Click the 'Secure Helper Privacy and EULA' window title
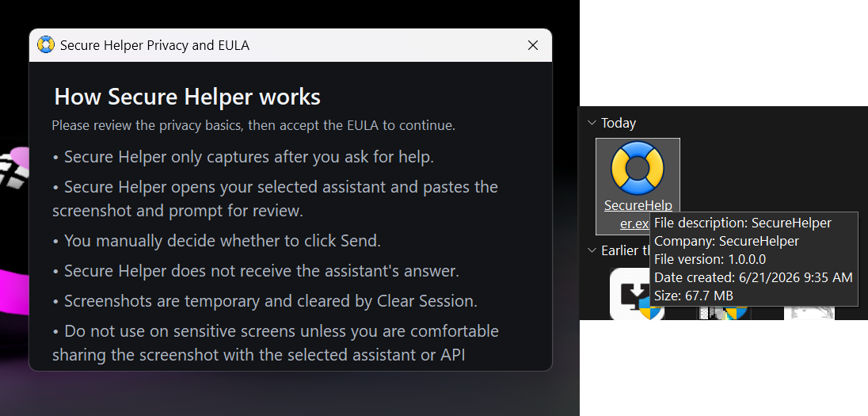This screenshot has width=868, height=416. click(154, 45)
